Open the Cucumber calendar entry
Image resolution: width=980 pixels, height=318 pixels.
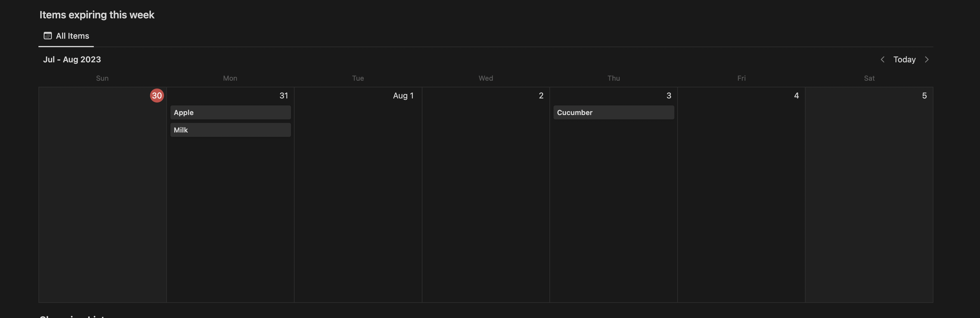click(613, 113)
